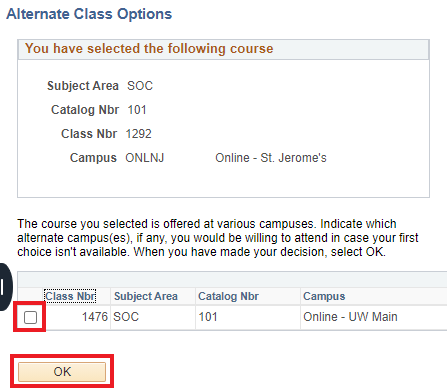Image resolution: width=447 pixels, height=390 pixels.
Task: Click the Online - St. Jerome's campus description
Action: click(271, 158)
